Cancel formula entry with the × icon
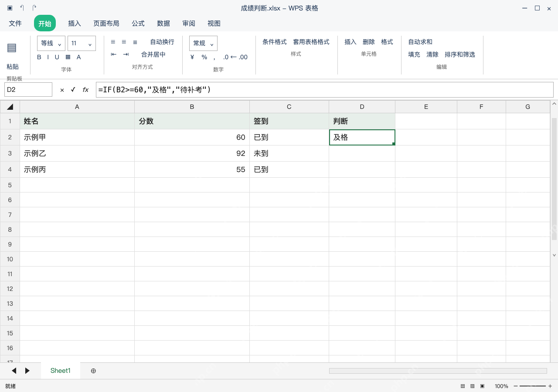The height and width of the screenshot is (392, 558). (62, 90)
